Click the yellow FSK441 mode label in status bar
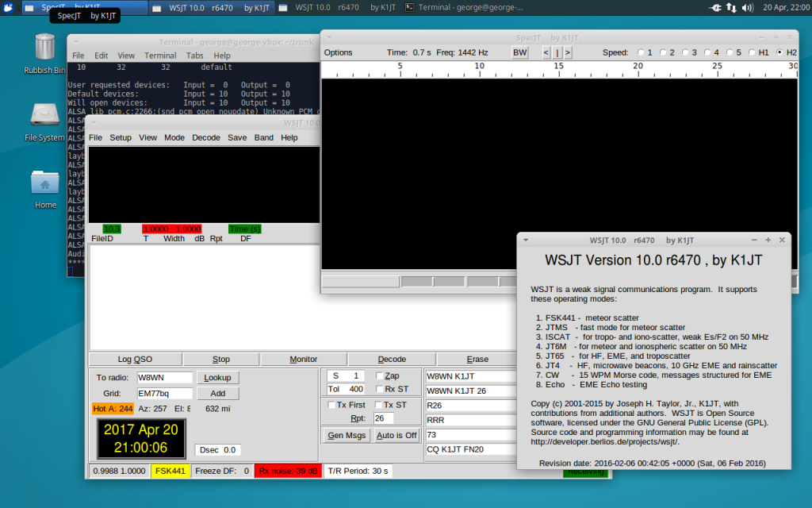The width and height of the screenshot is (812, 508). click(170, 471)
